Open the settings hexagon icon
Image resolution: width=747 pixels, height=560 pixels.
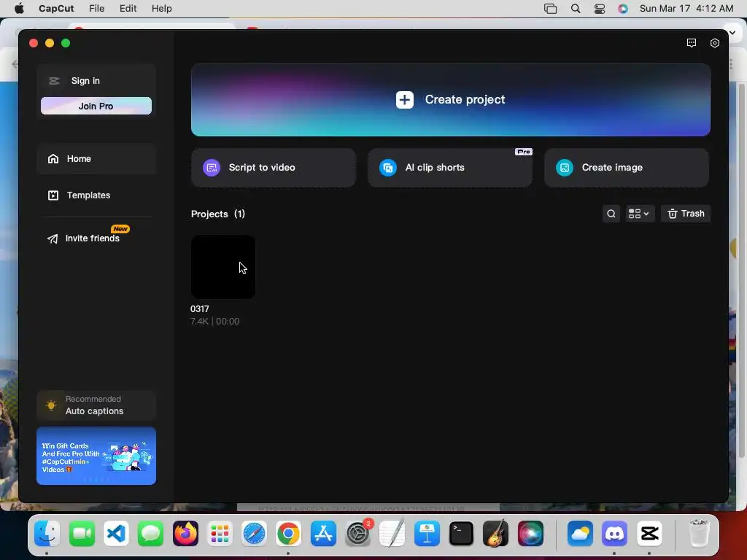[x=715, y=43]
